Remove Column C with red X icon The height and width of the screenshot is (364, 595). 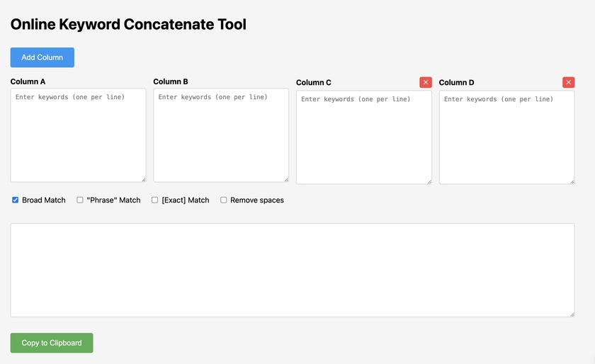(426, 82)
